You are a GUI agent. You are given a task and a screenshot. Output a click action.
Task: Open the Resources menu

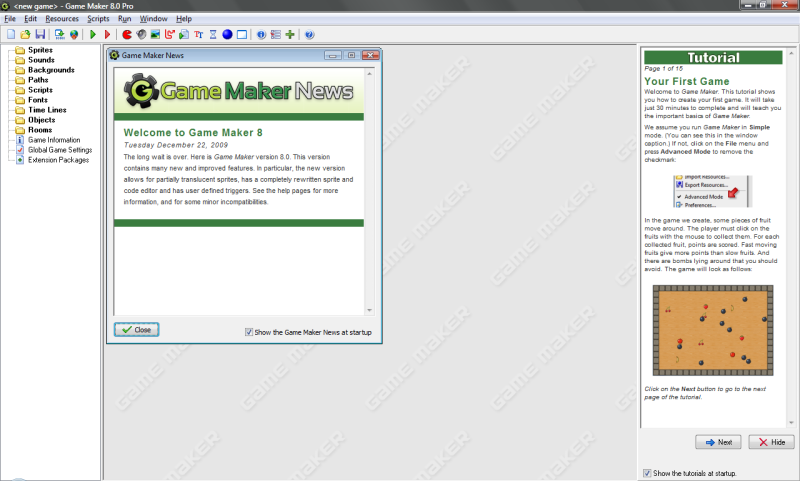pos(62,19)
